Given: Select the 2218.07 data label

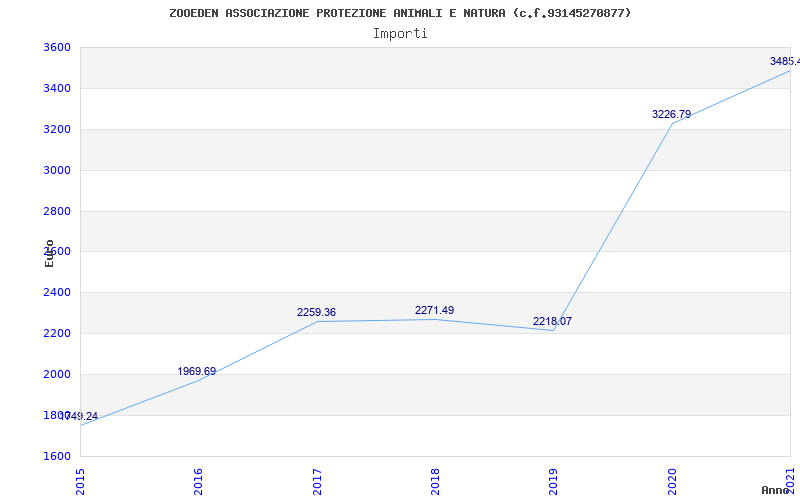Looking at the screenshot, I should coord(553,321).
